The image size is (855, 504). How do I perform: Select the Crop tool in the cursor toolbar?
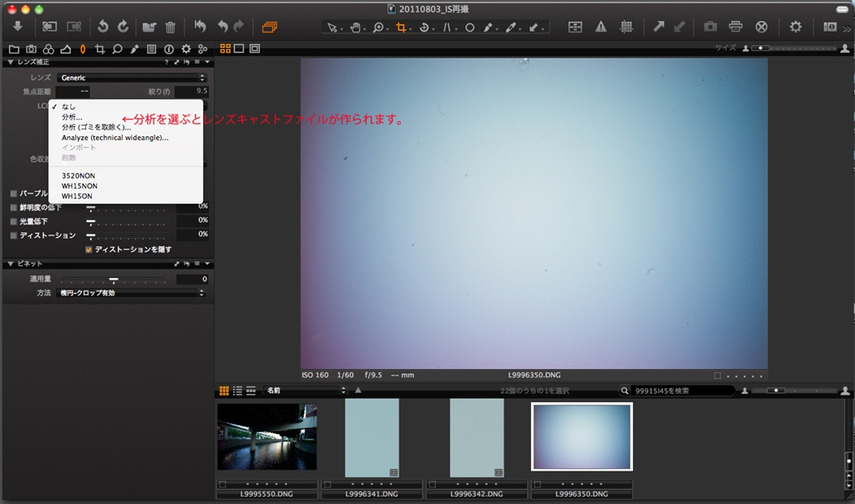pos(402,27)
